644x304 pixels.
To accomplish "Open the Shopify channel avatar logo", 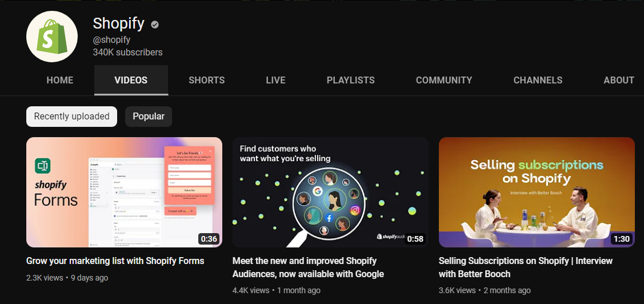I will (x=52, y=37).
